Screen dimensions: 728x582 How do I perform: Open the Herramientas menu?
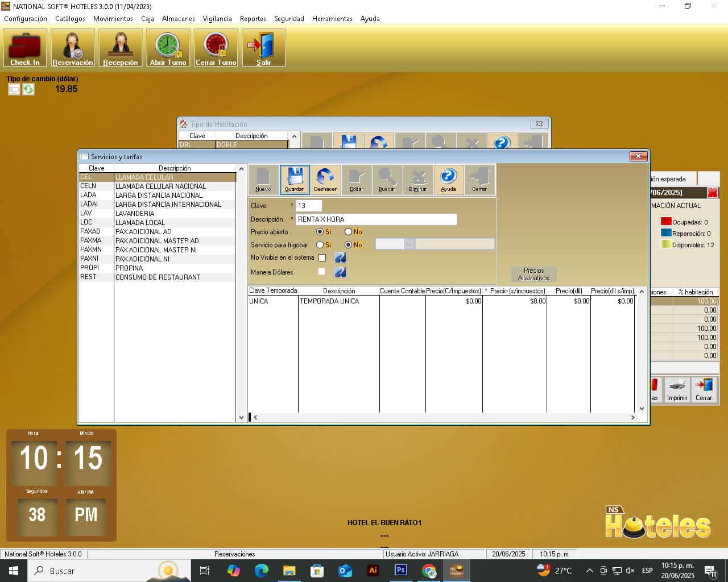point(332,19)
